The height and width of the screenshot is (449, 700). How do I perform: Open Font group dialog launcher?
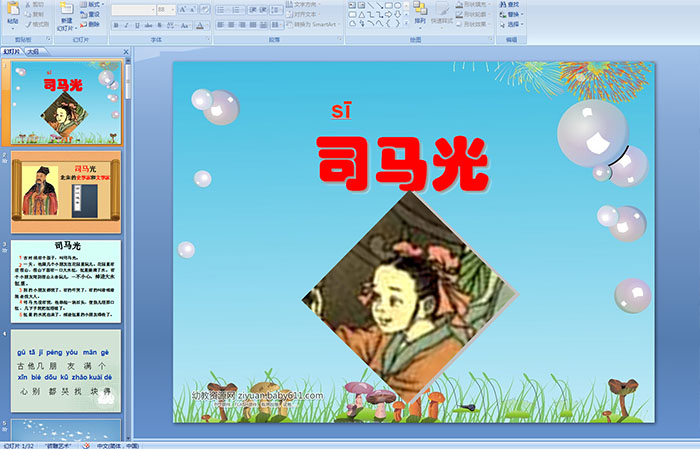coord(208,39)
